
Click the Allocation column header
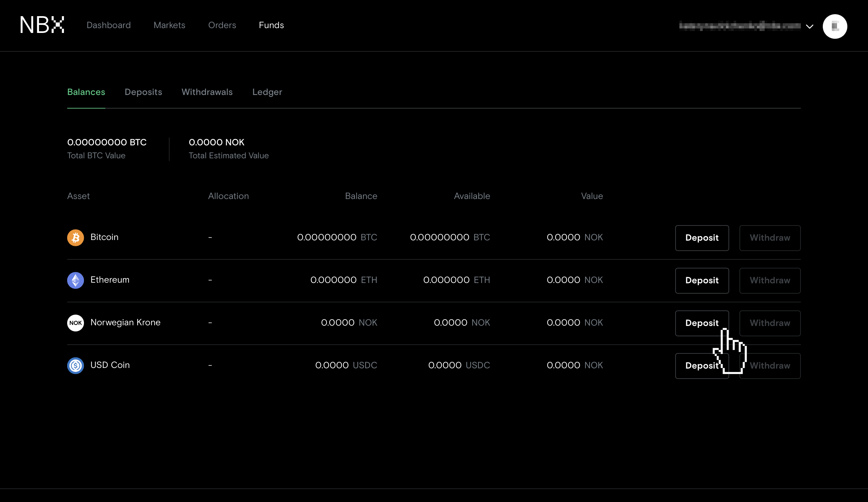point(228,196)
